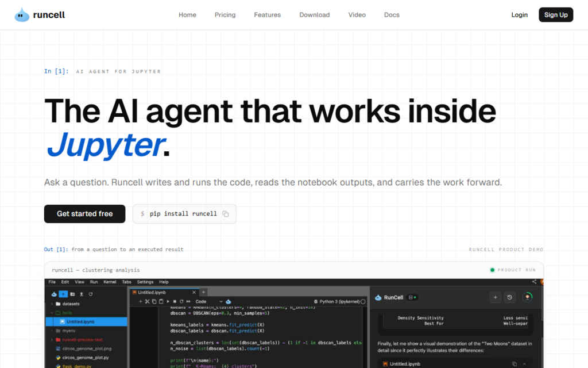This screenshot has width=588, height=368.
Task: Click the copy icon on the Untitled.ipynb chat card
Action: coord(514,364)
